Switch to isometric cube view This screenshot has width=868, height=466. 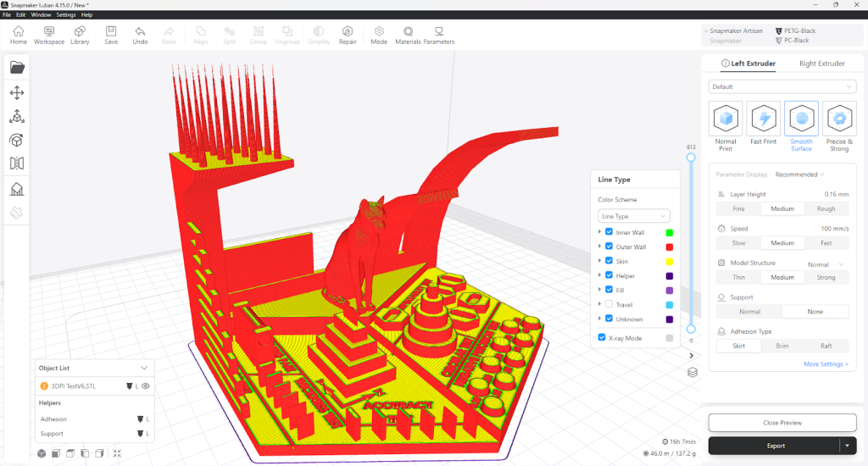[42, 453]
